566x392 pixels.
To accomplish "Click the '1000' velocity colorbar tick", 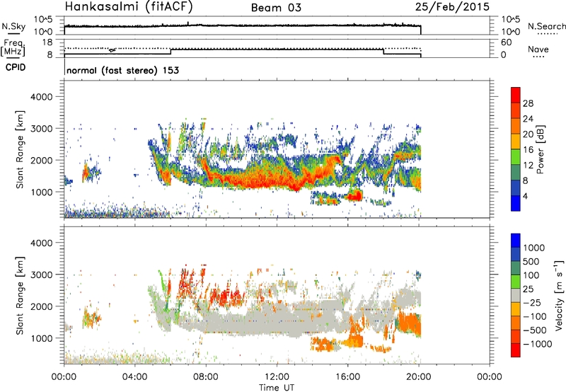I will (x=534, y=248).
